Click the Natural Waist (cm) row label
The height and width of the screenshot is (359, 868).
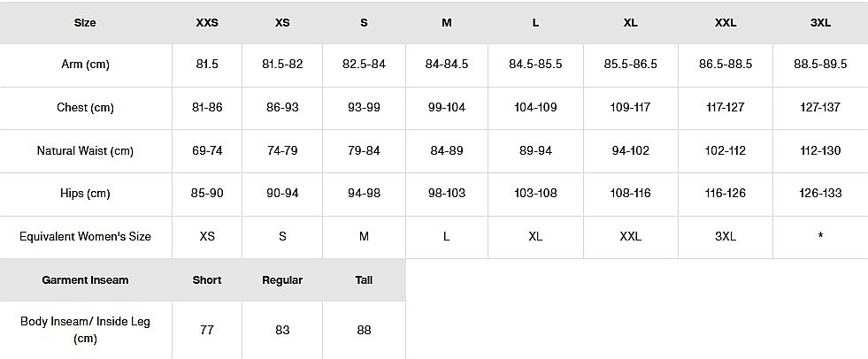click(x=85, y=151)
